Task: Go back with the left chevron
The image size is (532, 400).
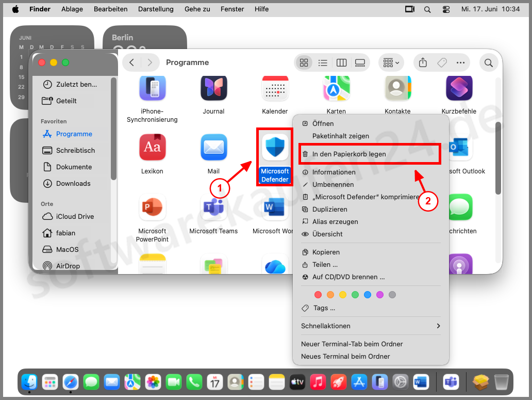Action: pyautogui.click(x=132, y=62)
